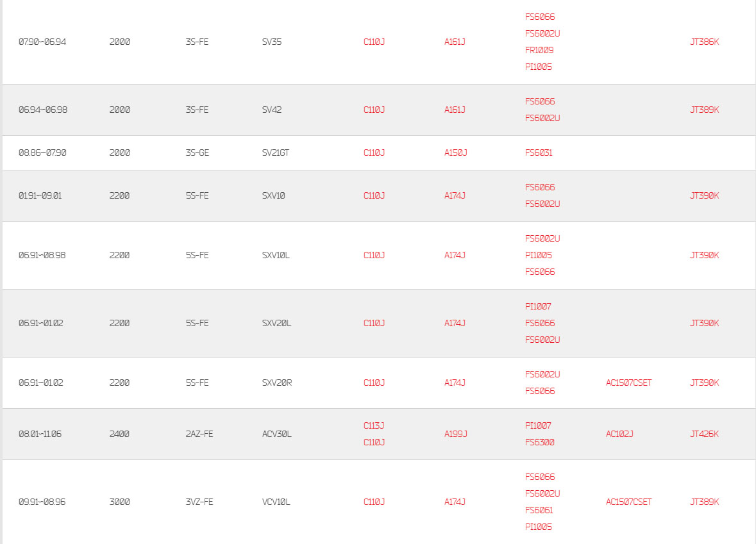This screenshot has width=756, height=544.
Task: Click PI1005 in the SXV10L row
Action: 538,256
